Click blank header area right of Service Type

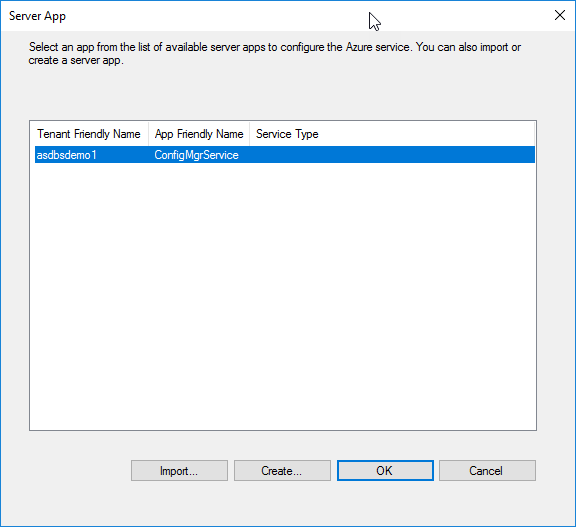[x=426, y=134]
